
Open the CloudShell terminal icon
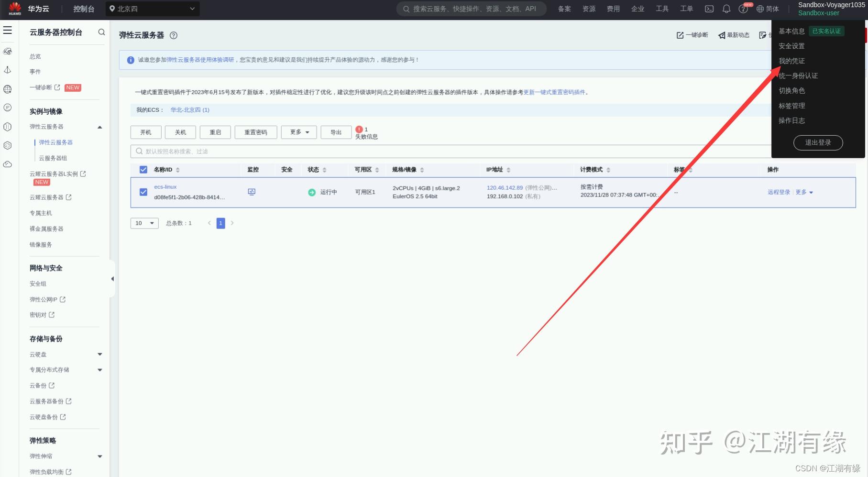point(709,9)
